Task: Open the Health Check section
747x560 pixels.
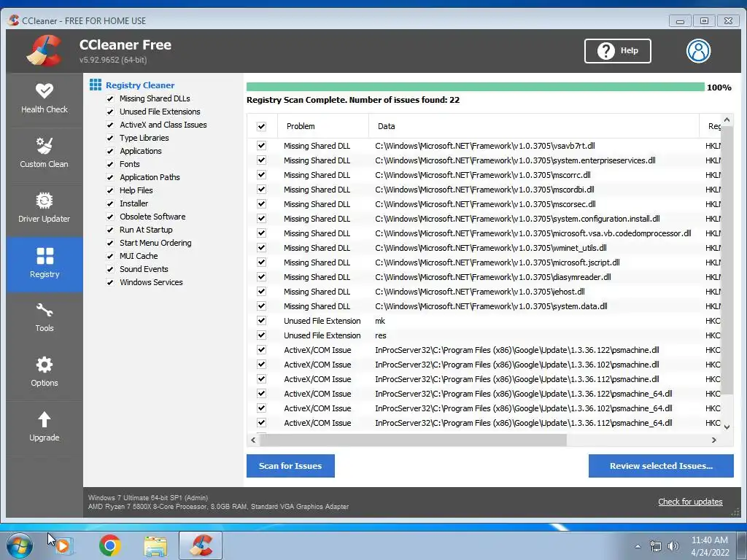Action: [44, 100]
